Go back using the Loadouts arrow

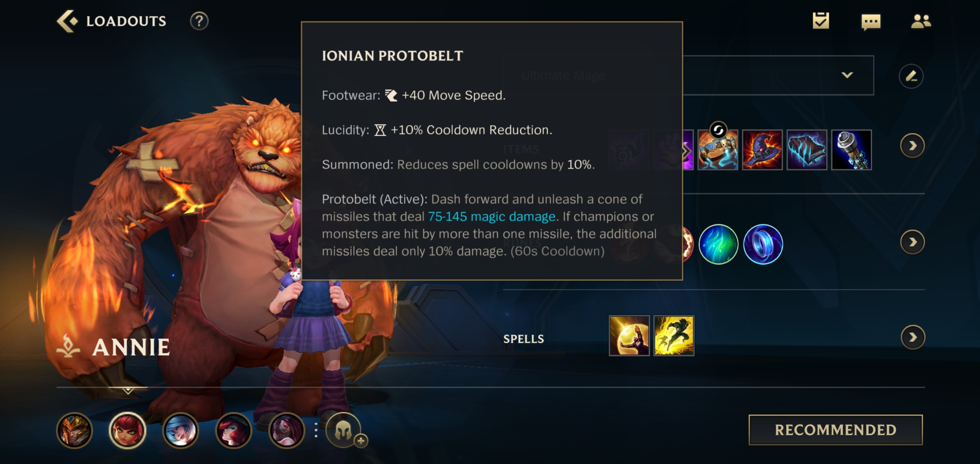67,21
